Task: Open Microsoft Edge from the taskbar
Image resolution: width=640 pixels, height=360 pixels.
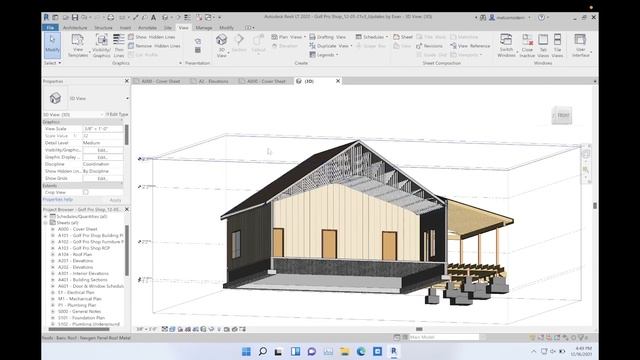Action: (x=361, y=351)
